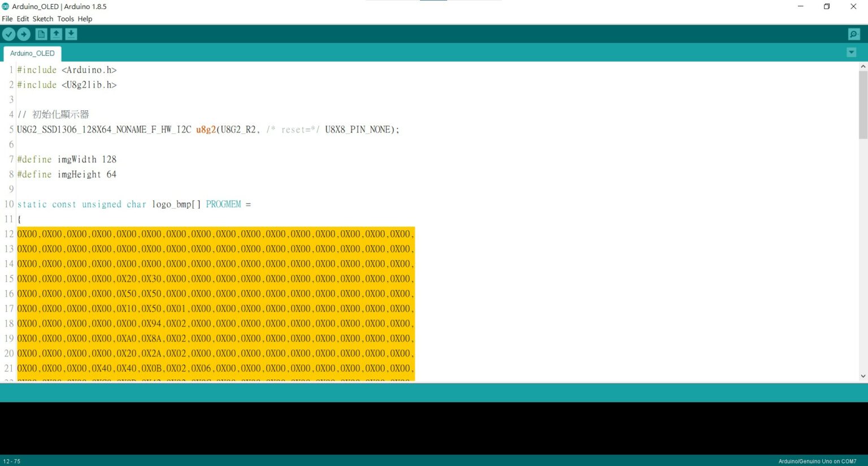Click the vertical scrollbar thumb
The height and width of the screenshot is (466, 868).
[863, 105]
